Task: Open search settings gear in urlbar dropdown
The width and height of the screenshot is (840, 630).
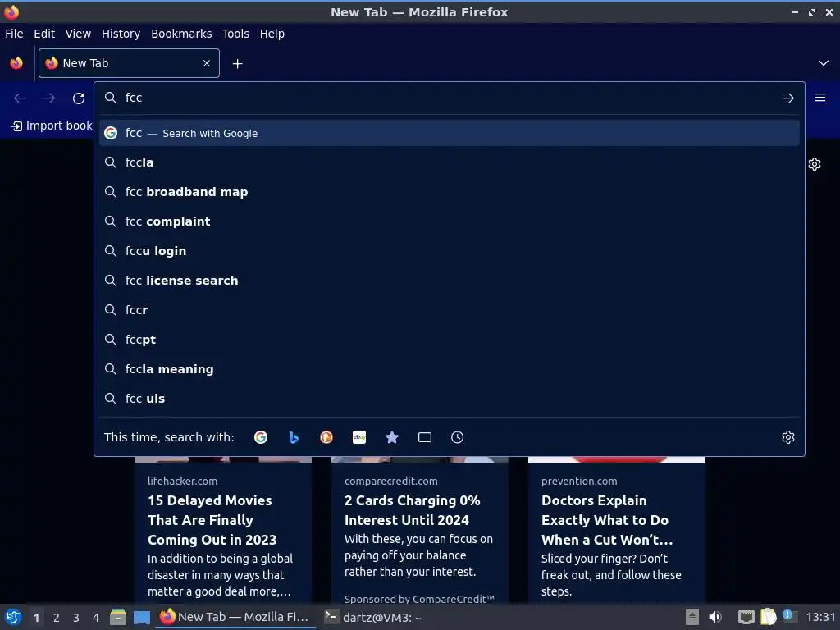Action: 788,437
